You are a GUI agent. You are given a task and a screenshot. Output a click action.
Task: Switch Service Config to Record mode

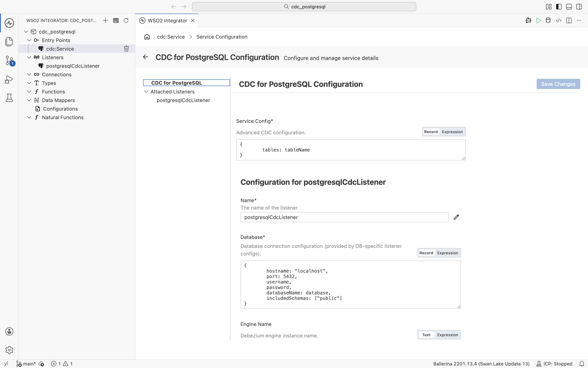pos(431,132)
